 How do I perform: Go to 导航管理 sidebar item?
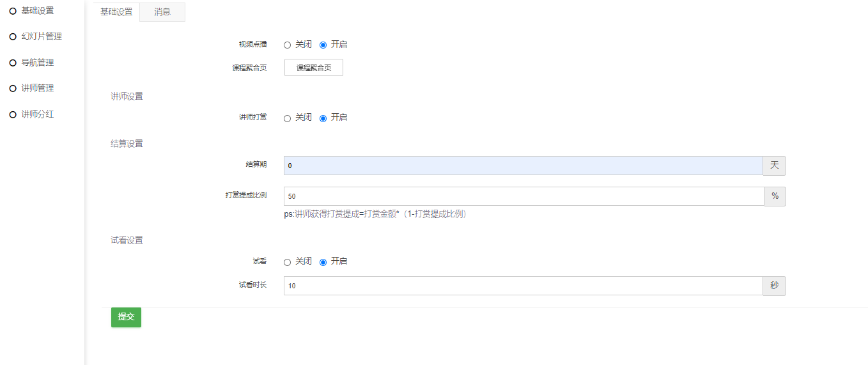coord(38,63)
